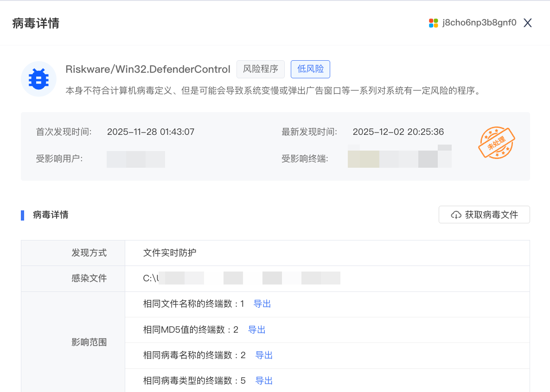550x392 pixels.
Task: Export terminals with same virus type
Action: coord(264,381)
